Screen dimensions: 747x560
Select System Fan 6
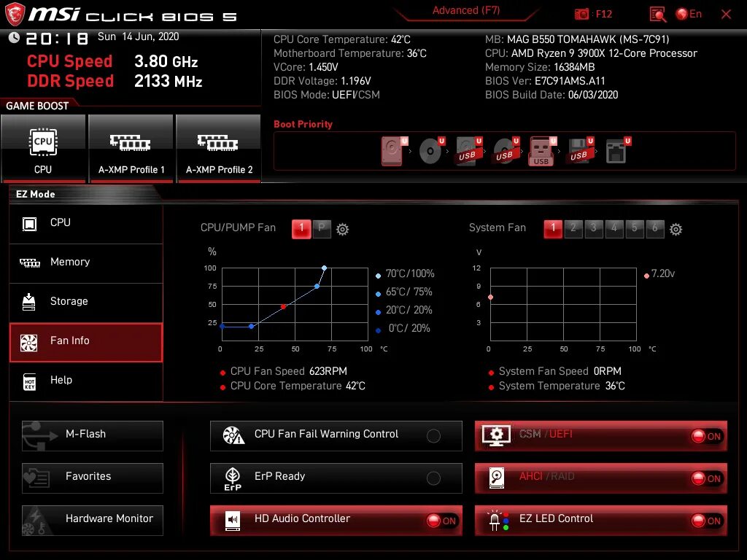click(x=655, y=228)
